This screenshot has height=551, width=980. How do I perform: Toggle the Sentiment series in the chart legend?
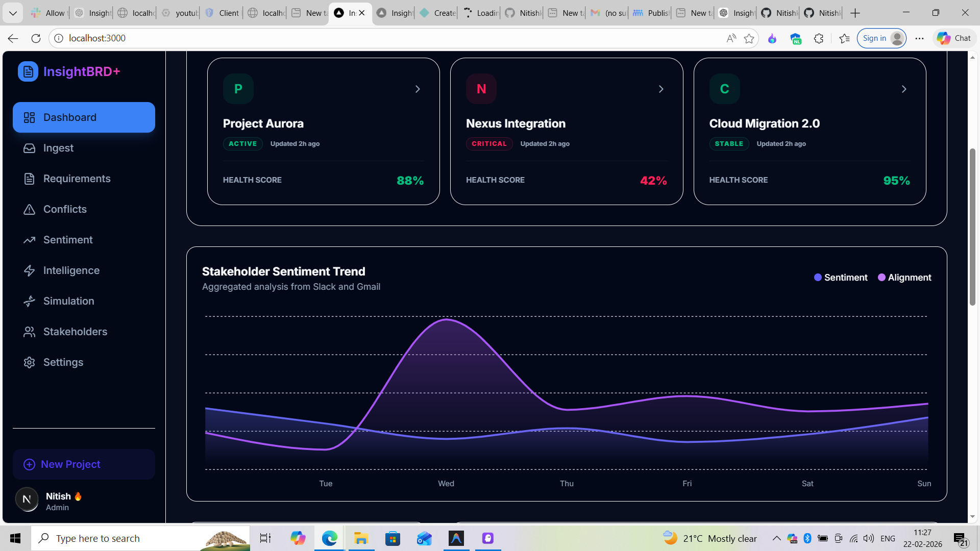(840, 278)
